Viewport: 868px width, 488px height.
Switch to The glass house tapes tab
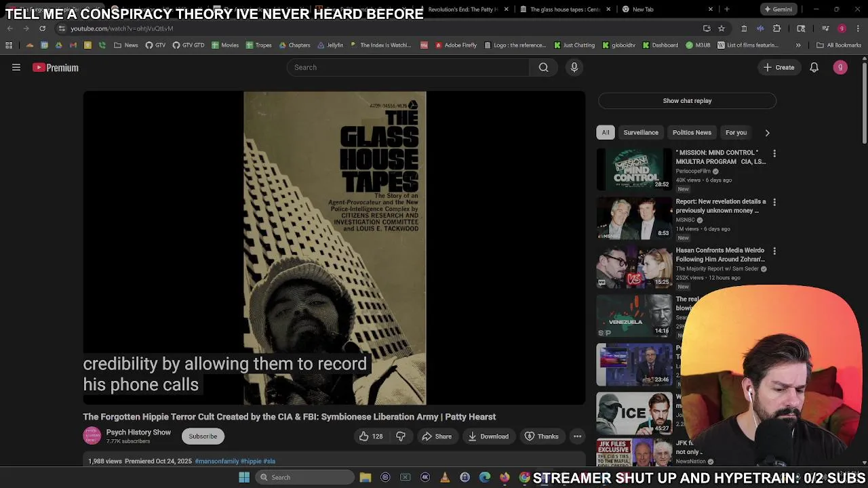(x=564, y=9)
